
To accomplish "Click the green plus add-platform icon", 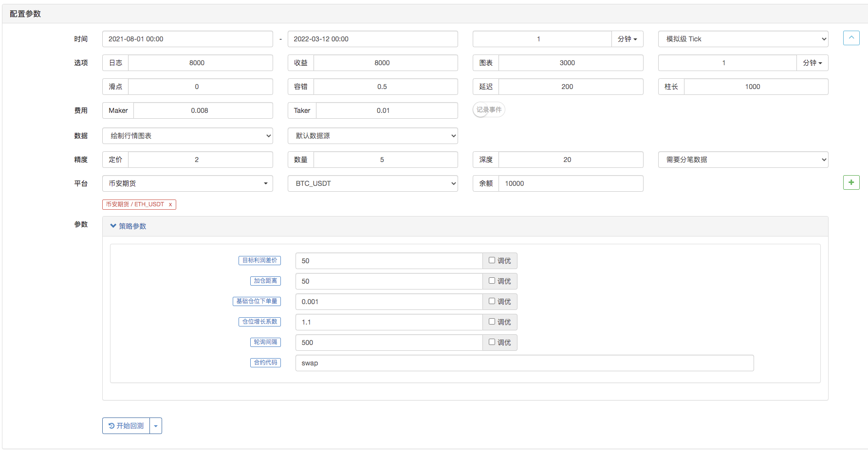I will tap(851, 182).
